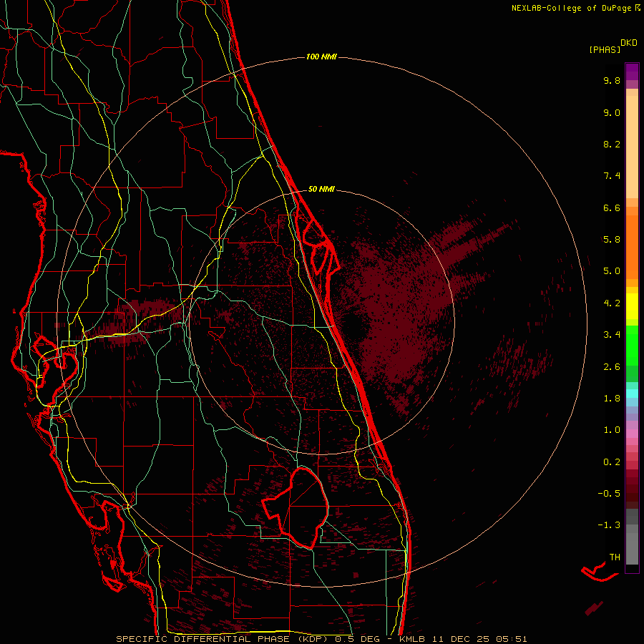This screenshot has width=644, height=644.
Task: Click the -1.3 scale value
Action: (x=609, y=525)
